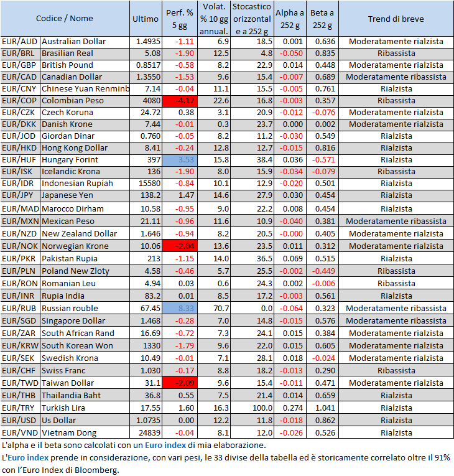Open the 'Euro index' link starting the second note
454x476 pixels.
click(x=28, y=457)
